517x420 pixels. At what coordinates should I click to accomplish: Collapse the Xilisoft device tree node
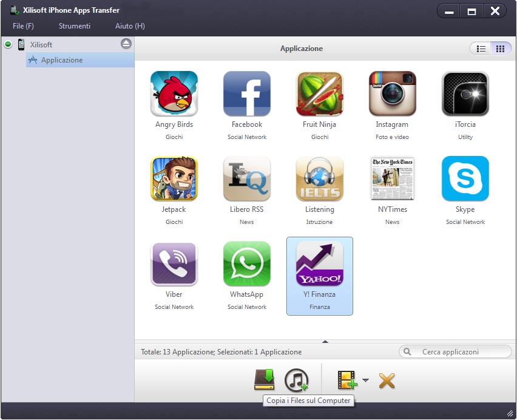pos(8,44)
